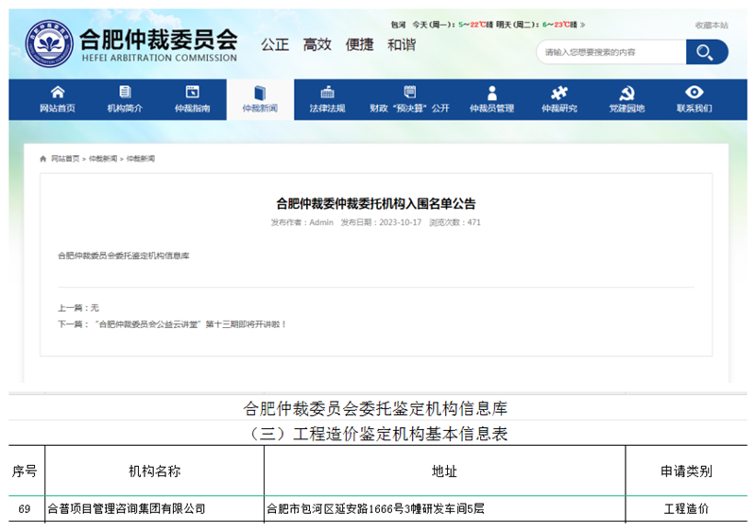Open 机构简介 document icon in nav bar
This screenshot has width=756, height=532.
(x=125, y=92)
